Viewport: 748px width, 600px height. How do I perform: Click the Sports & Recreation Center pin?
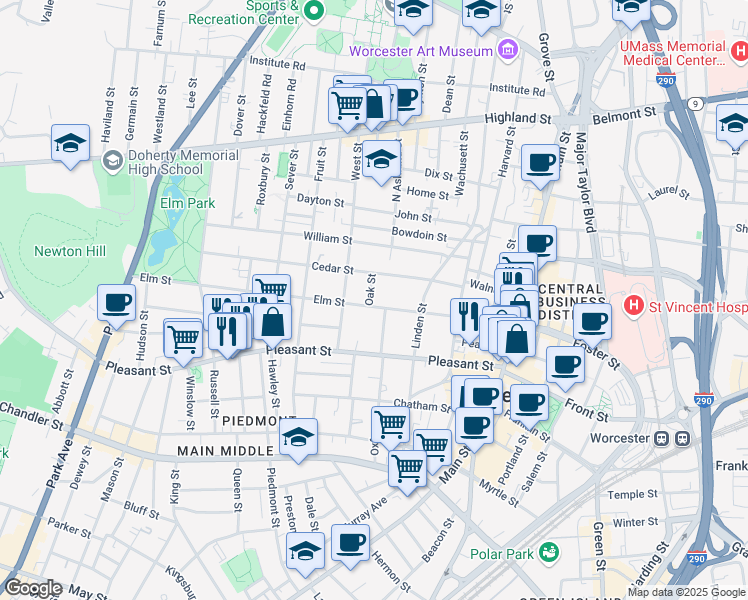[x=313, y=11]
